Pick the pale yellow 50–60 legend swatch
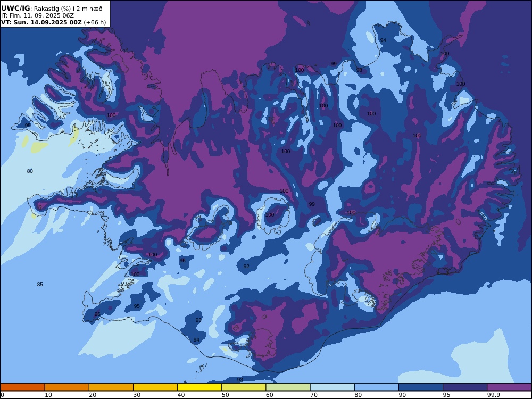This screenshot has height=399, width=532. point(244,387)
